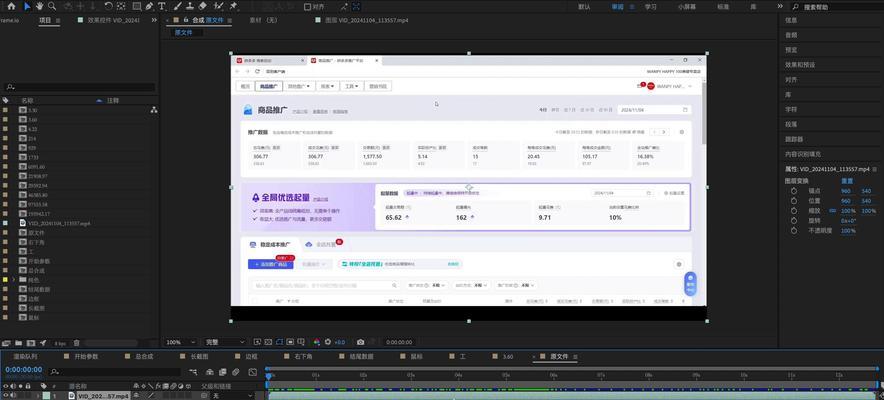Go to the Home screen icon
884x400 pixels.
(x=11, y=6)
